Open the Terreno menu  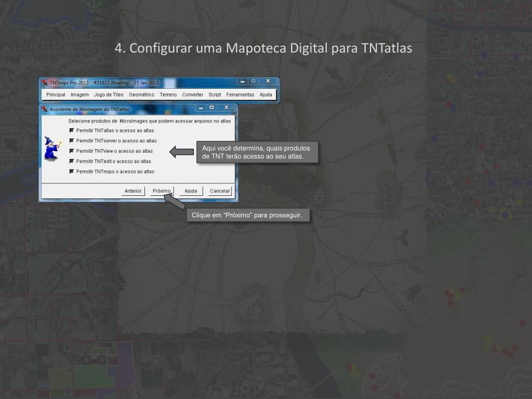(168, 95)
